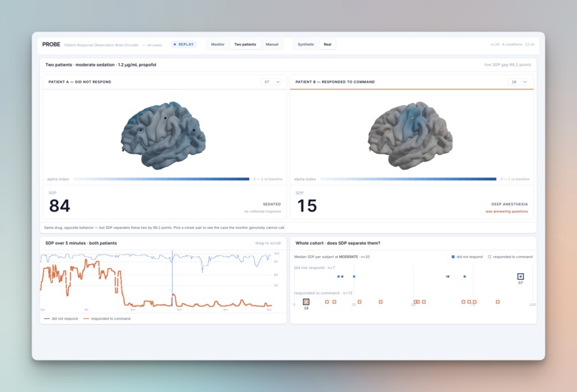577x392 pixels.
Task: Click the live SDP gap 68.2 points readout
Action: pos(508,64)
